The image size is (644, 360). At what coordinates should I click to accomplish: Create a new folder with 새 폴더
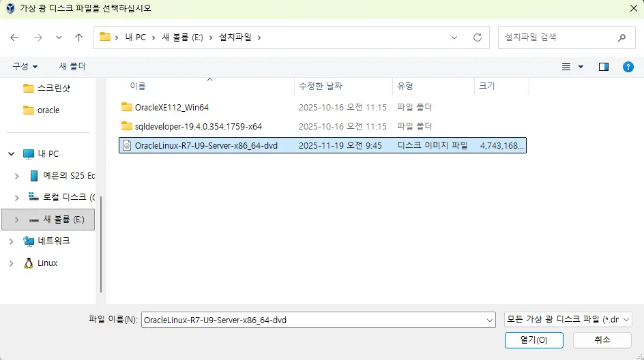click(72, 66)
